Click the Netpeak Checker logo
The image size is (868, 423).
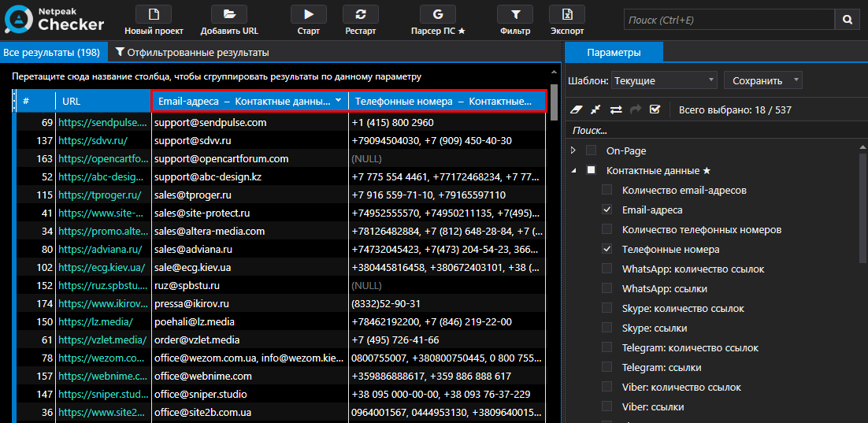54,20
